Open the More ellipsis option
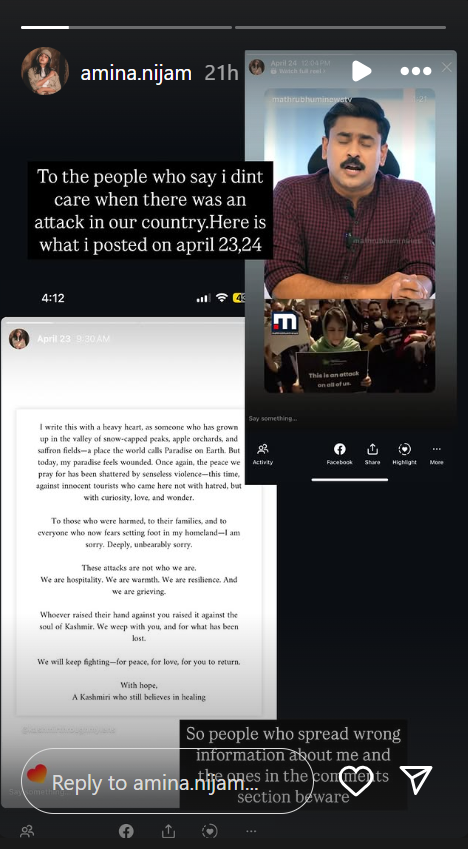 pyautogui.click(x=437, y=454)
